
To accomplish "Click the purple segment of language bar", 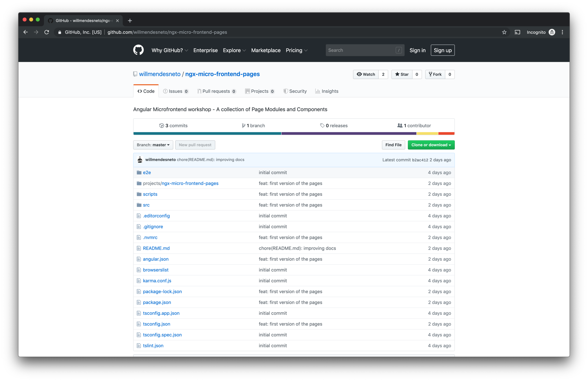I will click(x=349, y=133).
